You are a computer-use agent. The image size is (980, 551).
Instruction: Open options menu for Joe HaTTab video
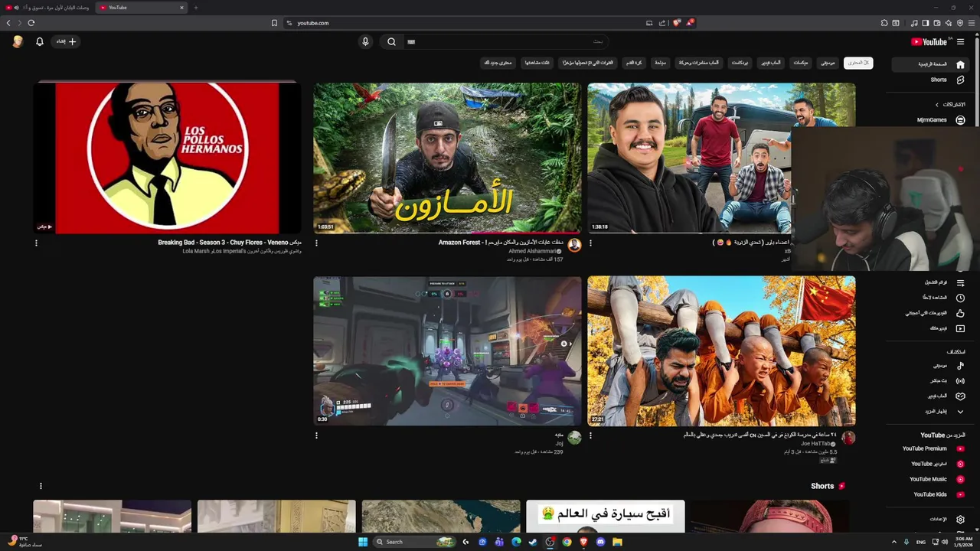(x=590, y=435)
